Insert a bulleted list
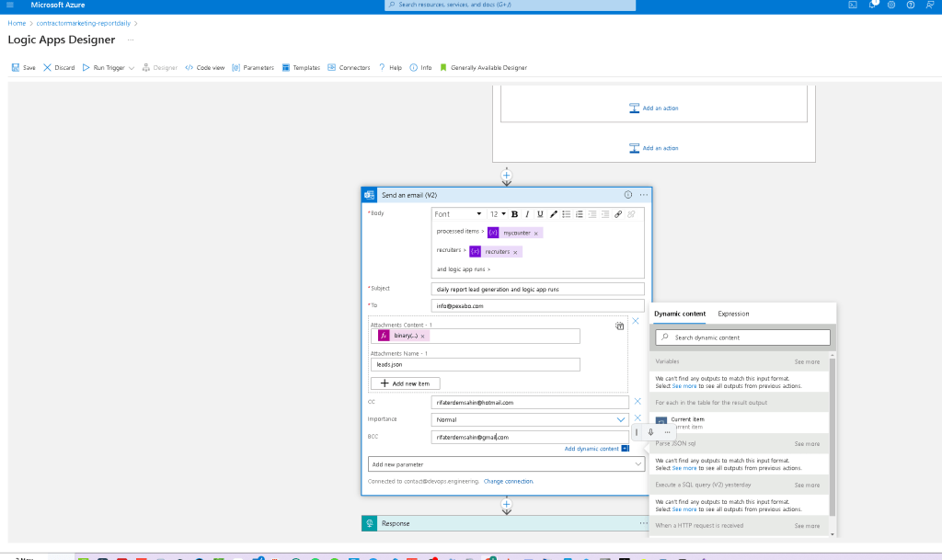The image size is (942, 560). [566, 214]
